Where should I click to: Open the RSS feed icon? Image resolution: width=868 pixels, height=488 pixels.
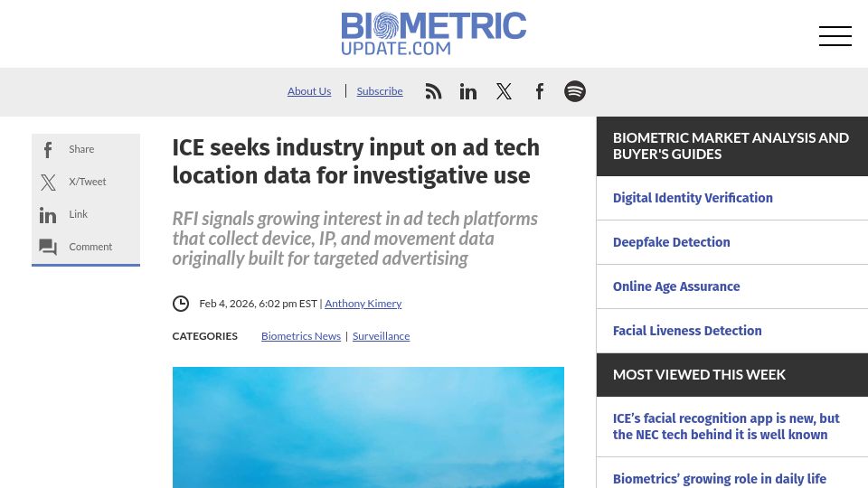(x=433, y=91)
